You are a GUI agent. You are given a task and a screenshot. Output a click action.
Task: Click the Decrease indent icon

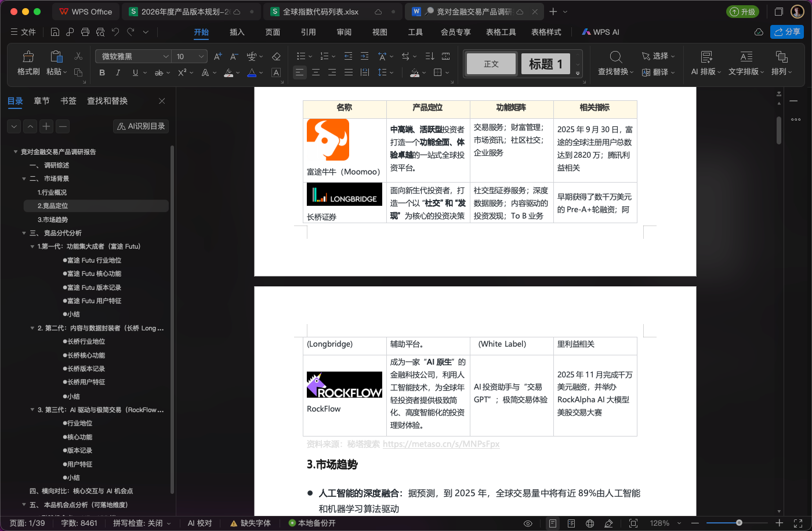pyautogui.click(x=348, y=56)
